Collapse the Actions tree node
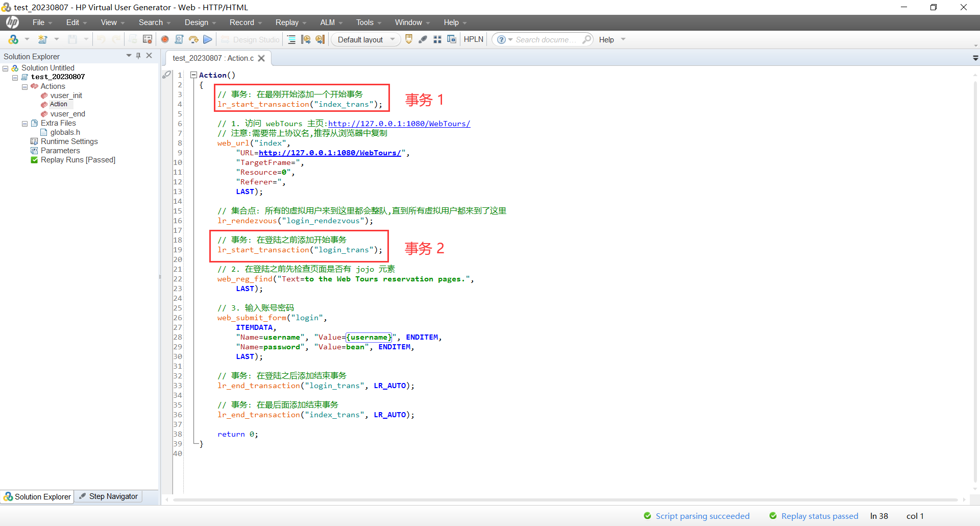Viewport: 980px width, 526px height. pyautogui.click(x=24, y=87)
